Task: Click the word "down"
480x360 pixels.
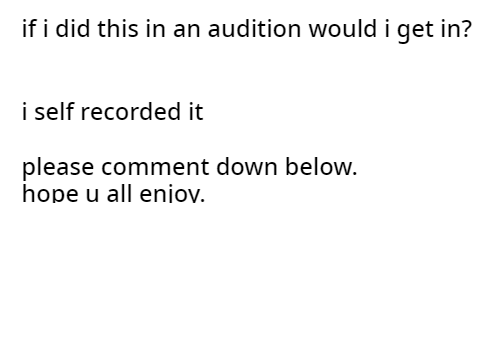Action: 247,166
